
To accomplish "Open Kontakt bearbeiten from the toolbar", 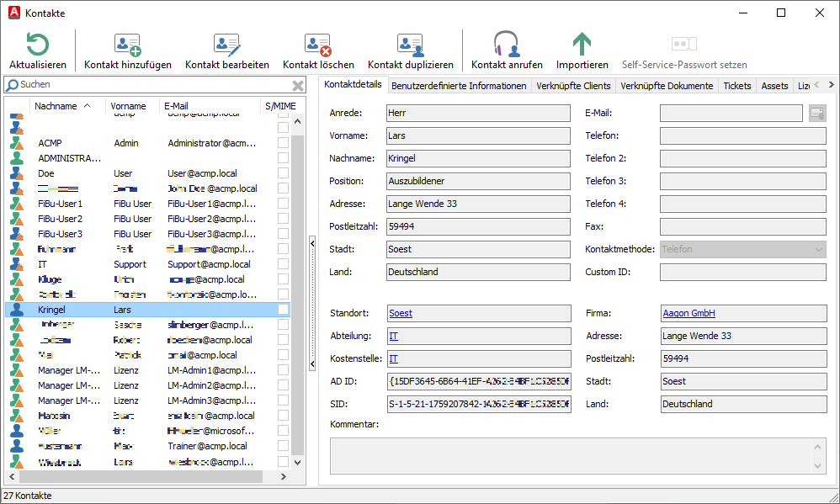I will tap(227, 45).
